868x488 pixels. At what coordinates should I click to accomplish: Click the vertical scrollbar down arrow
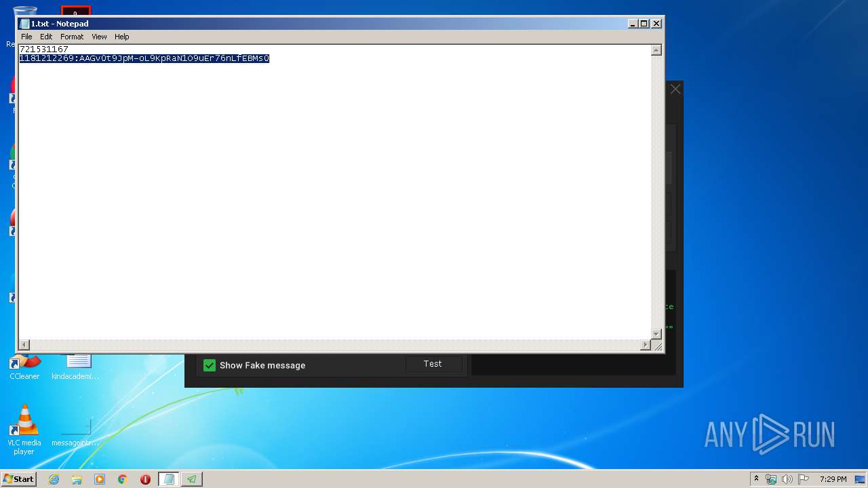tap(656, 334)
